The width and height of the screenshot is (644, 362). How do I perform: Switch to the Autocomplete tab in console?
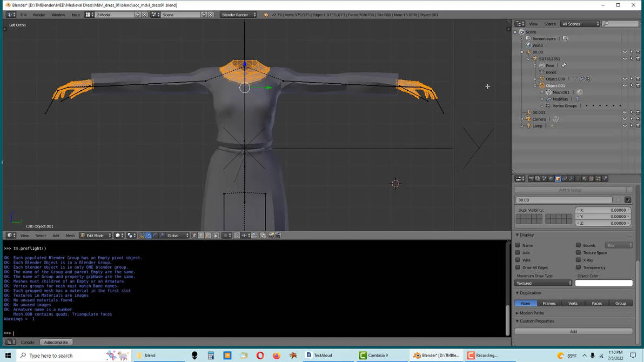pyautogui.click(x=56, y=341)
